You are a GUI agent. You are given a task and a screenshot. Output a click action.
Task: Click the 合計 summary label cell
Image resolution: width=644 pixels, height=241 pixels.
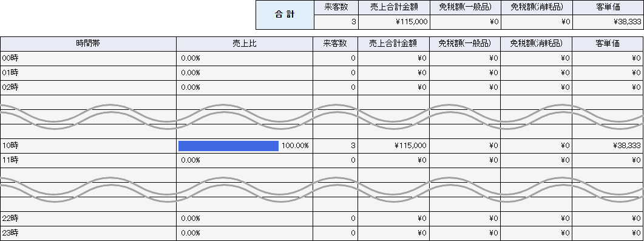tap(285, 15)
